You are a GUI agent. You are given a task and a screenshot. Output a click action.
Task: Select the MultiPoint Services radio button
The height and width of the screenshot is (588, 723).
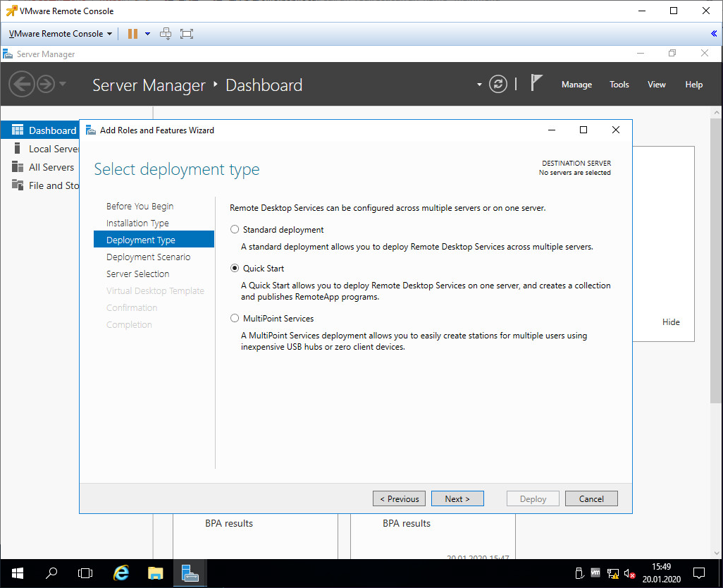235,318
